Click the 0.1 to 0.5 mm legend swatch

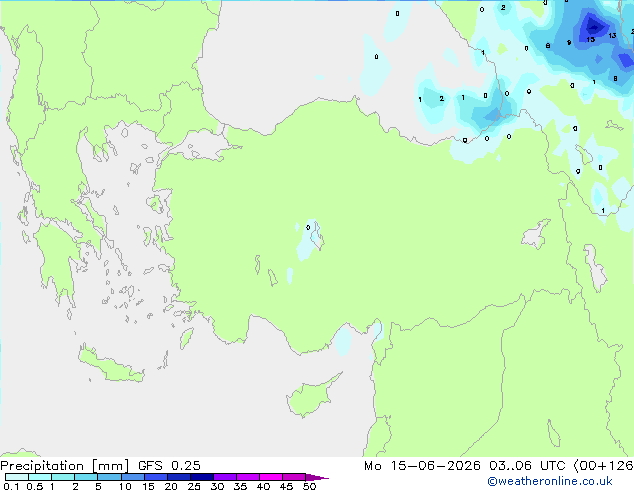point(17,477)
